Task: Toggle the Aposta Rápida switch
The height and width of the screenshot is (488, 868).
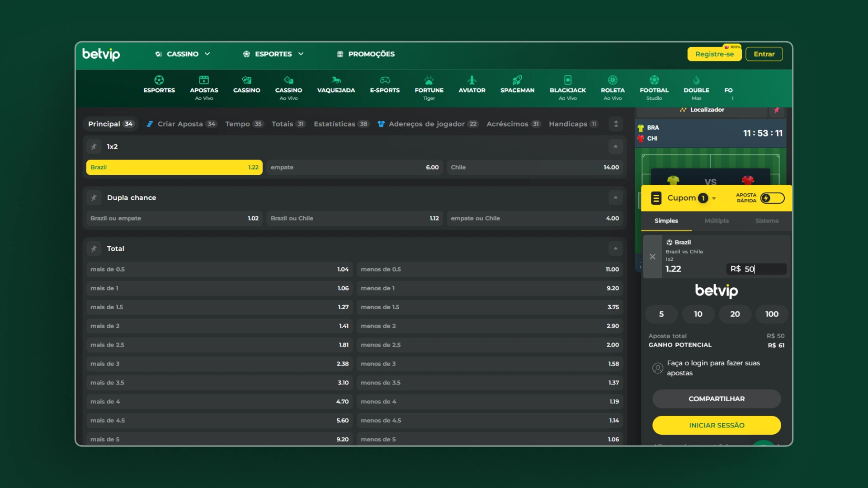Action: tap(772, 198)
